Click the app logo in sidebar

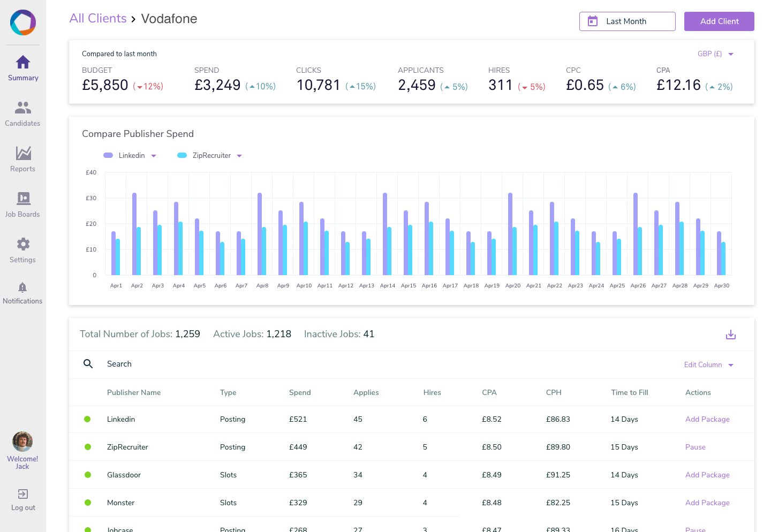click(x=23, y=22)
